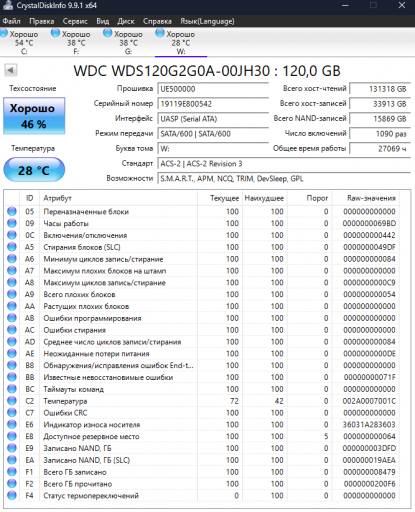Click the Интерфейс field UASP (Serial ATA)

click(x=213, y=119)
